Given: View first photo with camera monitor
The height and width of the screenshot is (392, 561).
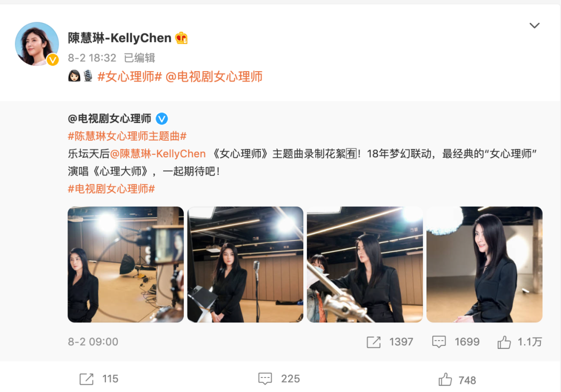Looking at the screenshot, I should [x=126, y=264].
